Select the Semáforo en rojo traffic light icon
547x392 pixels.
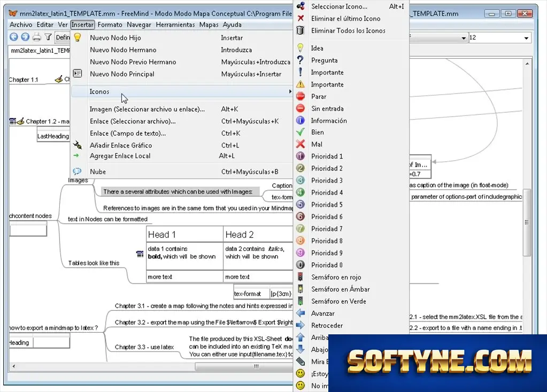click(300, 277)
